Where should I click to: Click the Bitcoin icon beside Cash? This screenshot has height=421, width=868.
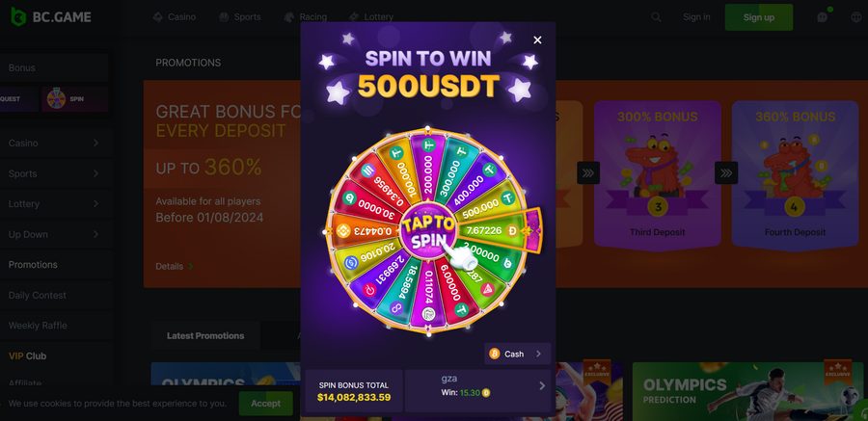coord(495,355)
